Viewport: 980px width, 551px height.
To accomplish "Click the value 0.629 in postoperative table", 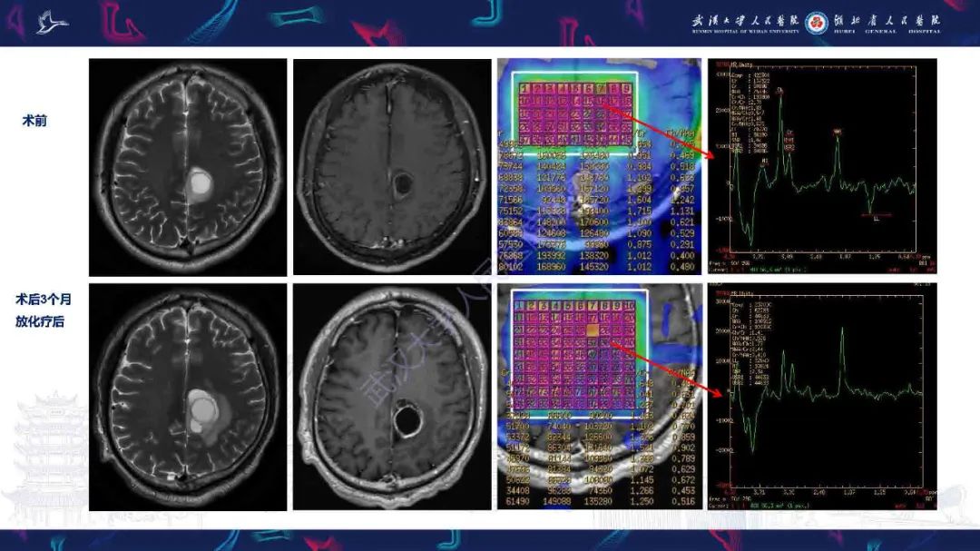I will [682, 469].
